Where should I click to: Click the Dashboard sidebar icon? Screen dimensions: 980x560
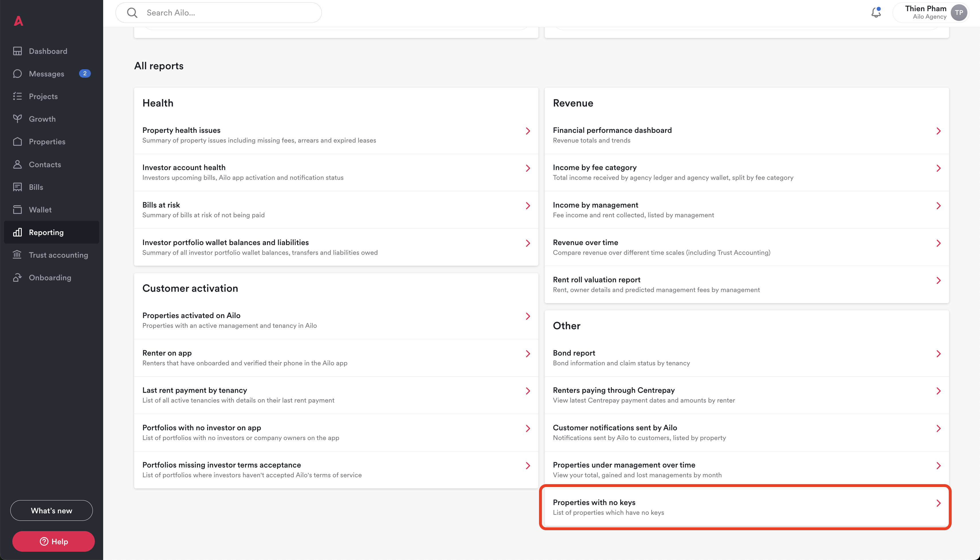[17, 51]
